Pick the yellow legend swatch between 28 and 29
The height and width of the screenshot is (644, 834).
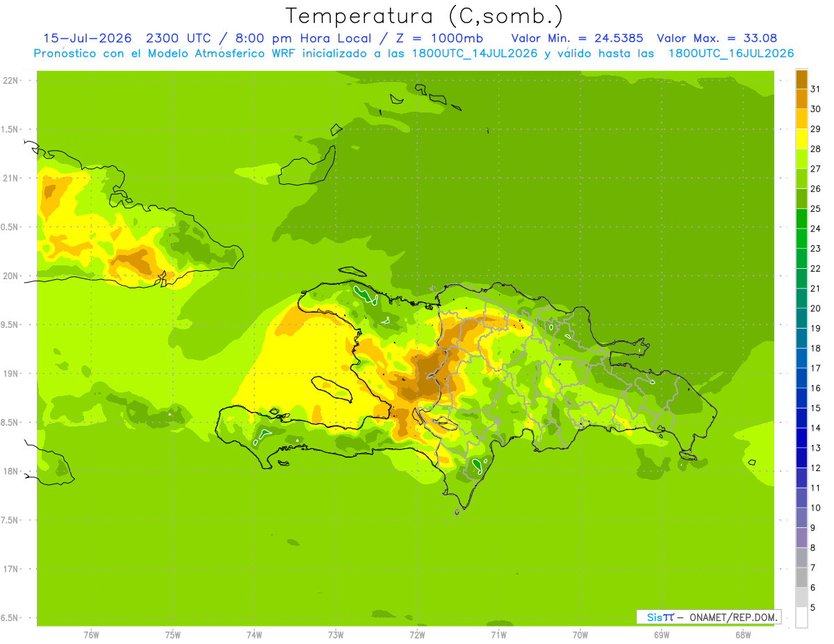801,139
